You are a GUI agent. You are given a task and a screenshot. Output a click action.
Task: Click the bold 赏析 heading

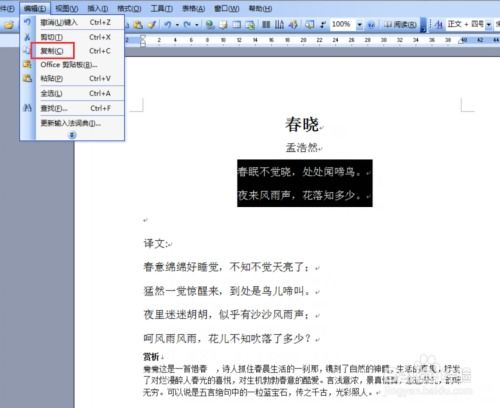coord(151,357)
